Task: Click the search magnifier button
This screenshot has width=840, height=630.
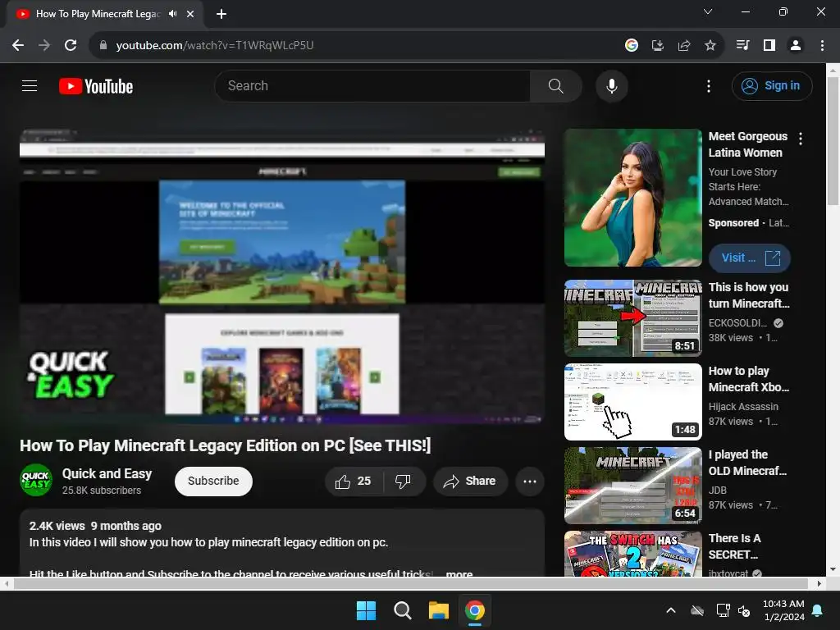Action: [x=555, y=85]
